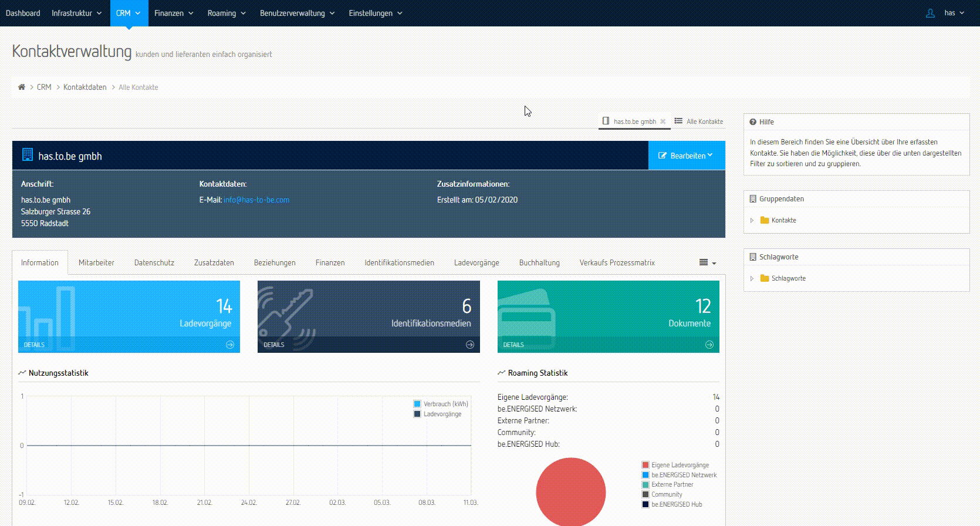Click the 6 Identifikationsmedien count

[x=467, y=306]
